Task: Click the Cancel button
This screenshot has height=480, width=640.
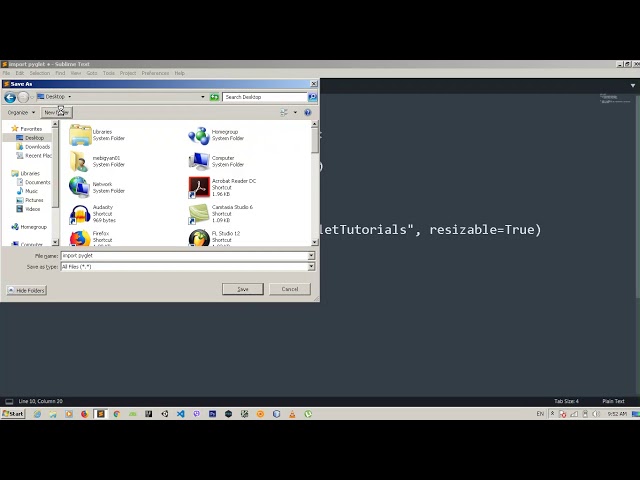Action: pos(290,289)
